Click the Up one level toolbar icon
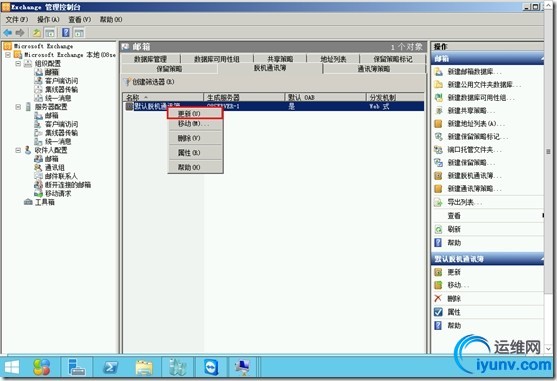 [x=37, y=33]
